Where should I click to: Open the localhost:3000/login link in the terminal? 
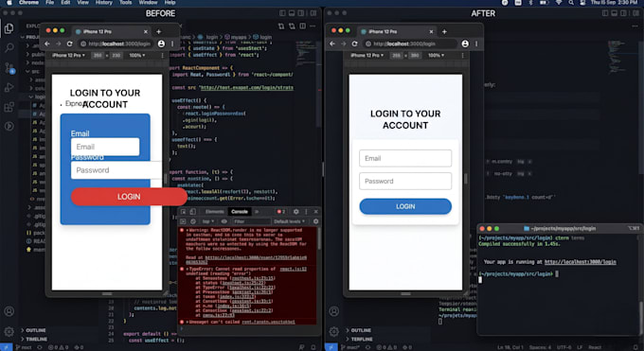[x=580, y=262]
